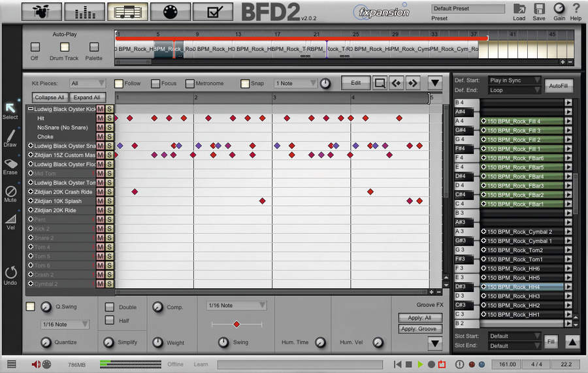
Task: Click the Gain knob icon
Action: click(559, 8)
